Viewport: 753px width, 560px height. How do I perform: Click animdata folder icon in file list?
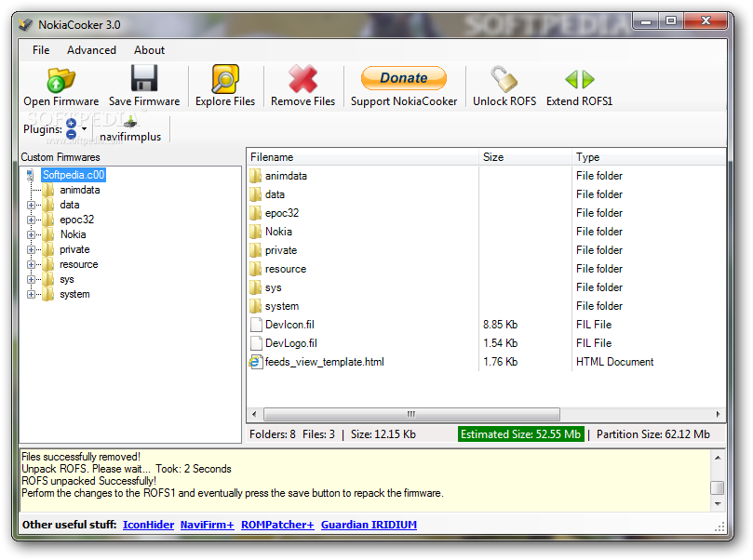click(255, 176)
